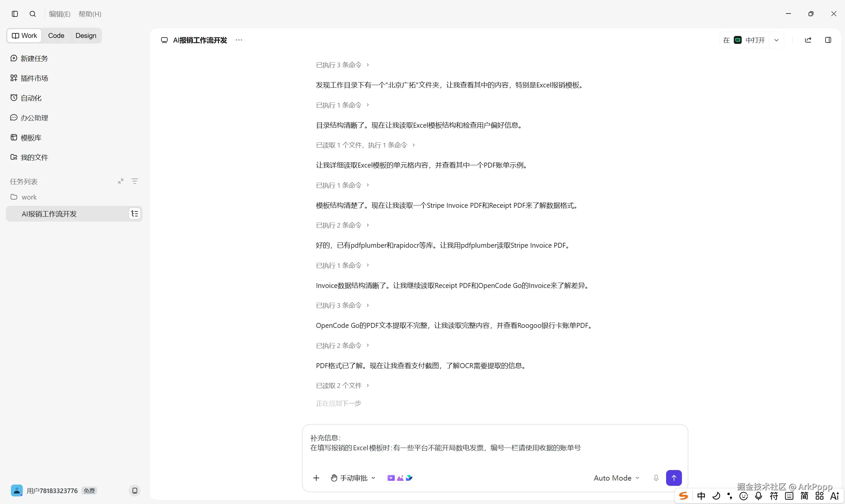The height and width of the screenshot is (504, 845).
Task: Open the three-dot menu beside conversation title
Action: (239, 40)
